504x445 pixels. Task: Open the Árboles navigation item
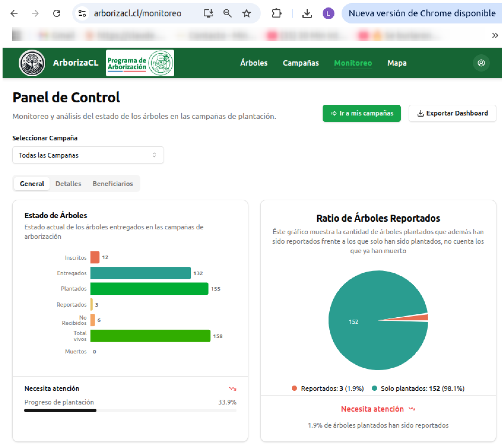click(x=254, y=63)
